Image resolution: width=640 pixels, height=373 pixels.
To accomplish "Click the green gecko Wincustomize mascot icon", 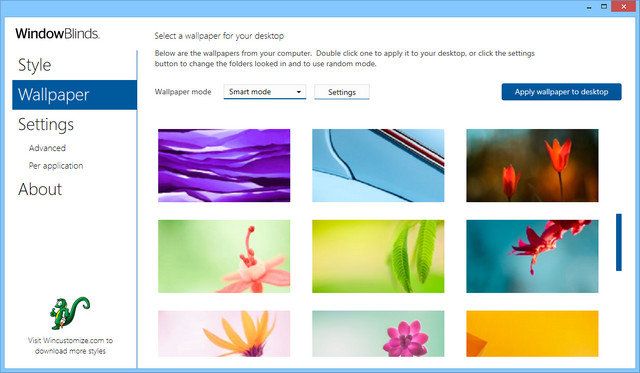I will click(70, 313).
